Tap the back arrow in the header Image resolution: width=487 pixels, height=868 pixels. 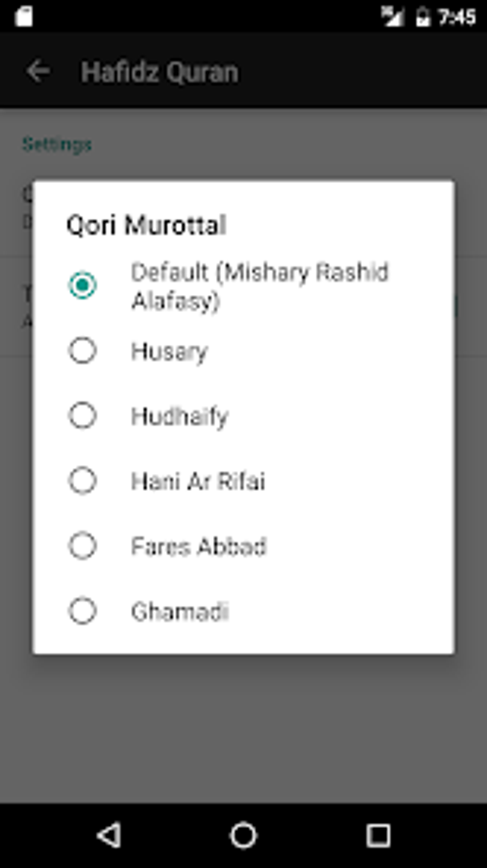(38, 72)
